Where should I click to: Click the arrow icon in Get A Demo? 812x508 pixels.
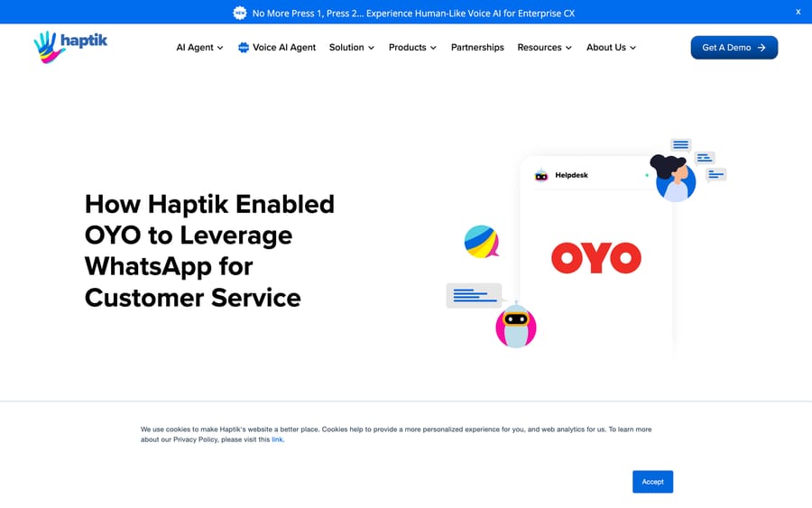761,48
